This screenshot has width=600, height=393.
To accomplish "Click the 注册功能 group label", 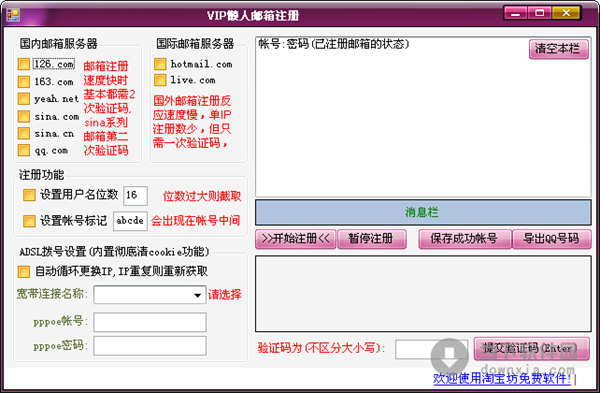I will point(42,175).
